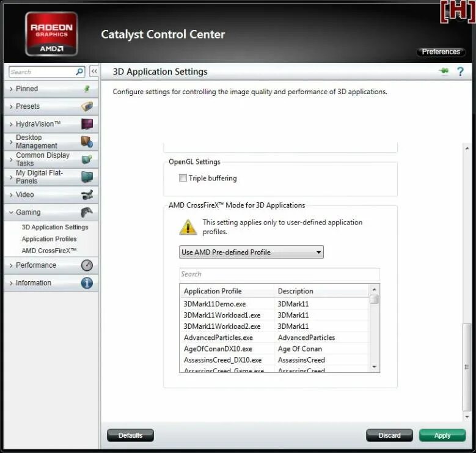Click the Pinned green pushpin icon

[x=87, y=89]
